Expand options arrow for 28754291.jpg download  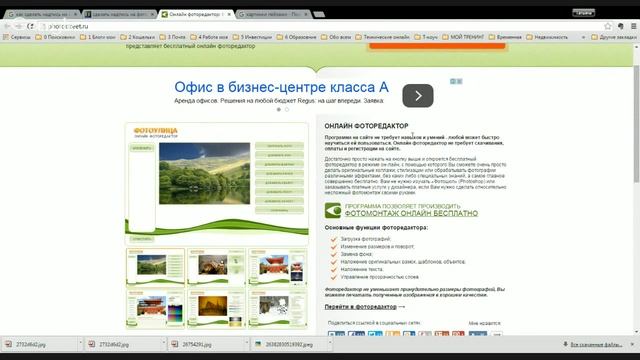[247, 343]
